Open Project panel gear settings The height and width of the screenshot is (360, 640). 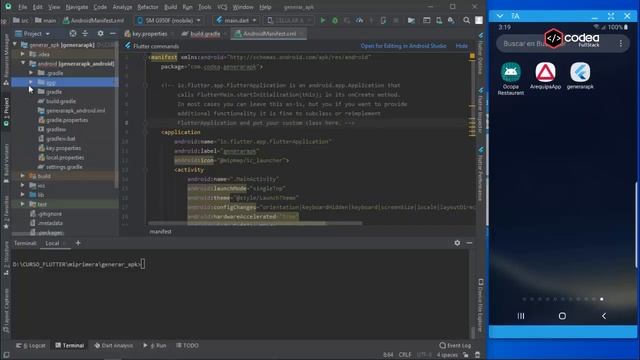click(x=100, y=33)
